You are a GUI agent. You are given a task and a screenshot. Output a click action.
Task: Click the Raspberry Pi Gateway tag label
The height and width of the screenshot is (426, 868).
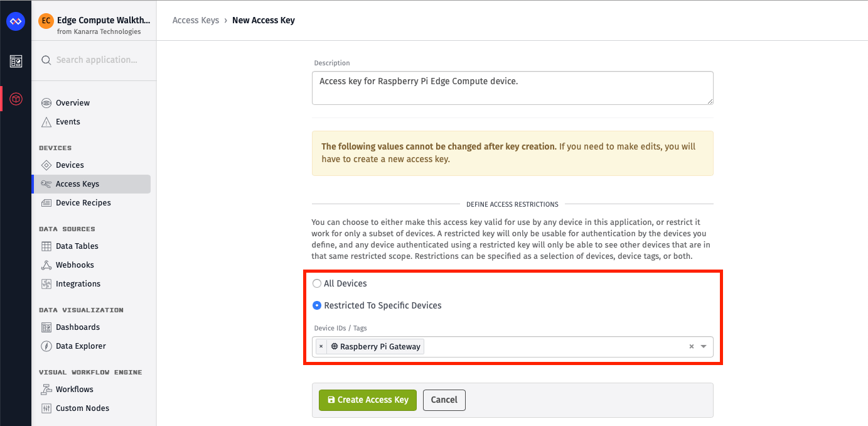380,347
